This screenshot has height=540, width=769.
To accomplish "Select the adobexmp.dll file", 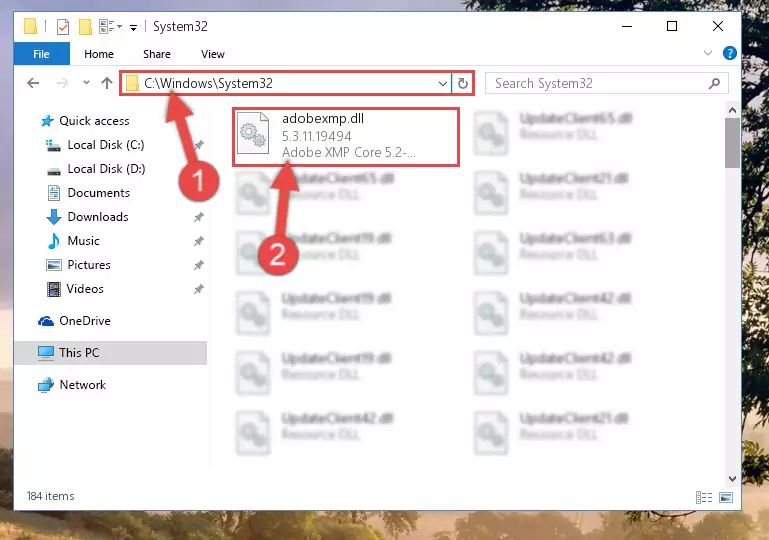I will (x=346, y=136).
